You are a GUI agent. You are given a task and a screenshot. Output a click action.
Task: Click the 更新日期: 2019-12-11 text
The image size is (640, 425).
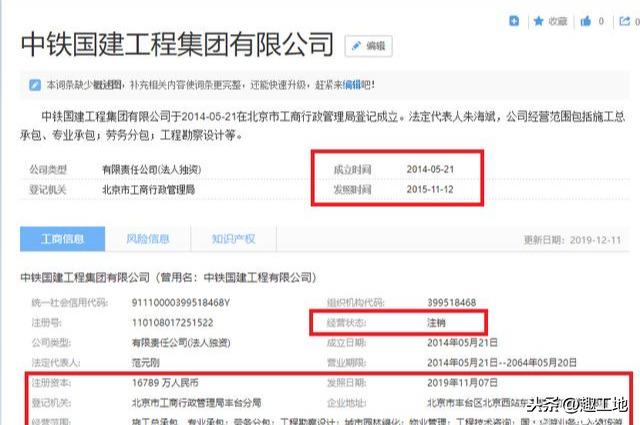coord(572,240)
